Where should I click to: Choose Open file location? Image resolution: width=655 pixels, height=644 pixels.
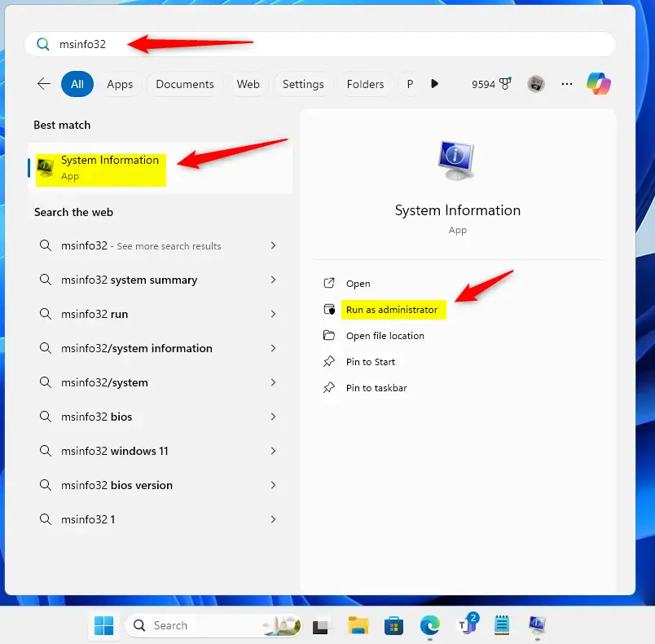[x=385, y=336]
